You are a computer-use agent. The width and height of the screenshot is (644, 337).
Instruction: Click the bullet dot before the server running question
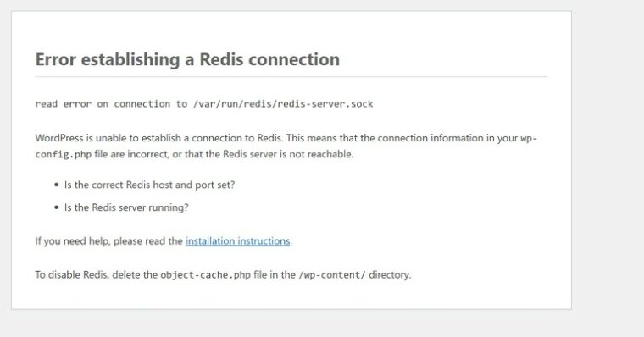click(x=56, y=207)
